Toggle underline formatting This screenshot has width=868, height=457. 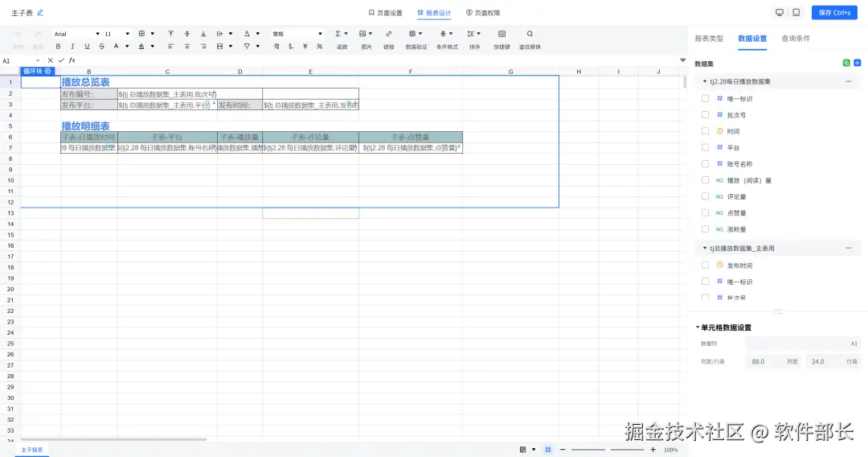pos(87,47)
